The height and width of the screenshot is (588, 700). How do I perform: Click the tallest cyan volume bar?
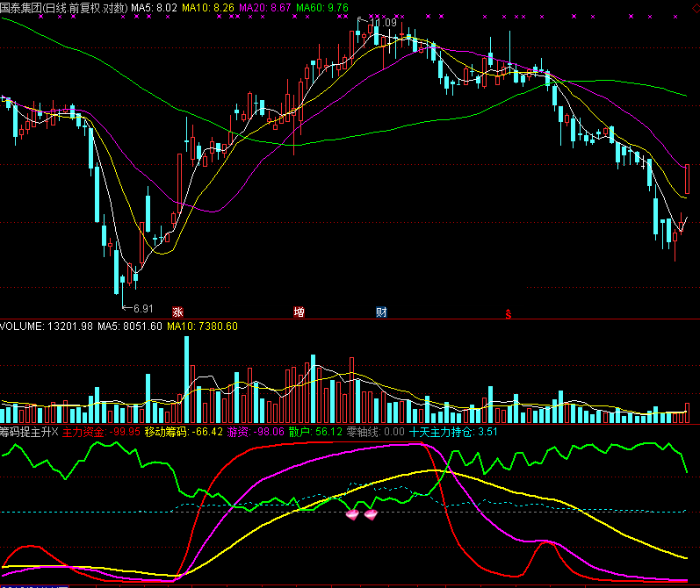tap(186, 380)
